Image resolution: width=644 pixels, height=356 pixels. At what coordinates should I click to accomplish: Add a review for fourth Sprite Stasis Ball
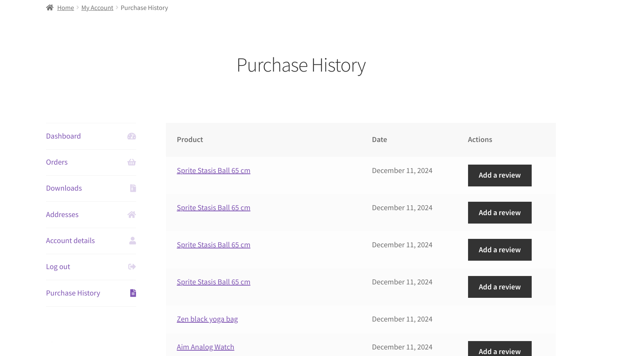coord(500,287)
